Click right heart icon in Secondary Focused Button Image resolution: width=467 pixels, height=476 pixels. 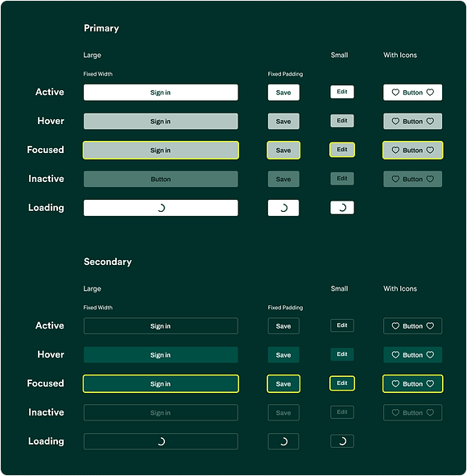coord(430,383)
